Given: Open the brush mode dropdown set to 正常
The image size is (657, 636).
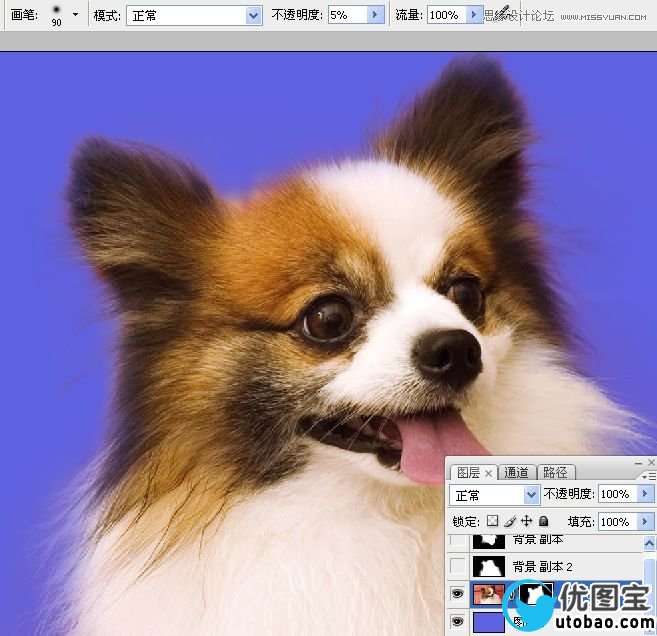Looking at the screenshot, I should click(x=194, y=16).
